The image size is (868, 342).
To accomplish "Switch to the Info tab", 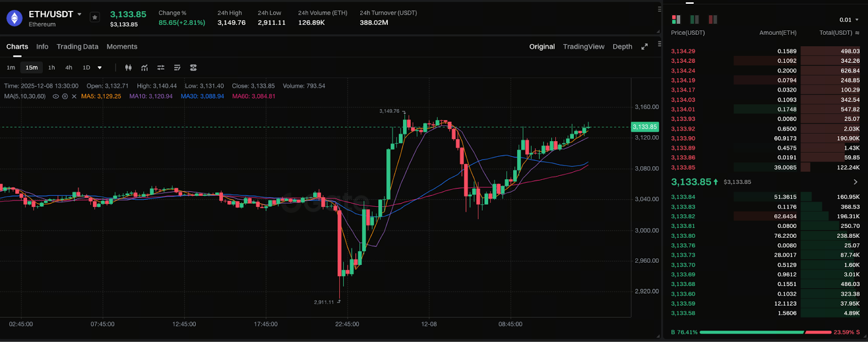I will pyautogui.click(x=42, y=47).
